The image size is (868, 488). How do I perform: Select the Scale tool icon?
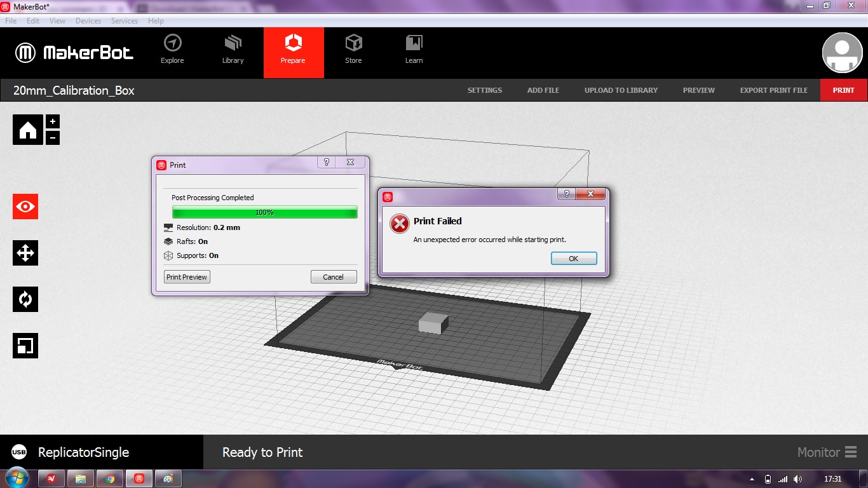point(25,346)
